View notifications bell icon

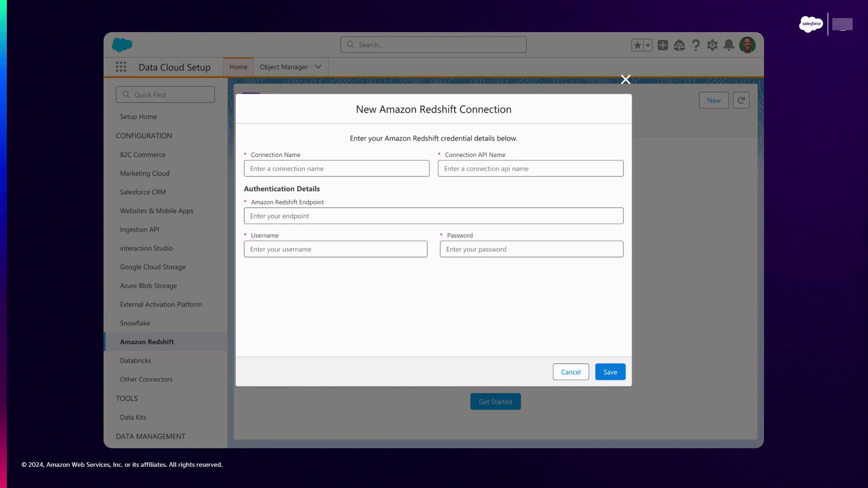click(728, 45)
